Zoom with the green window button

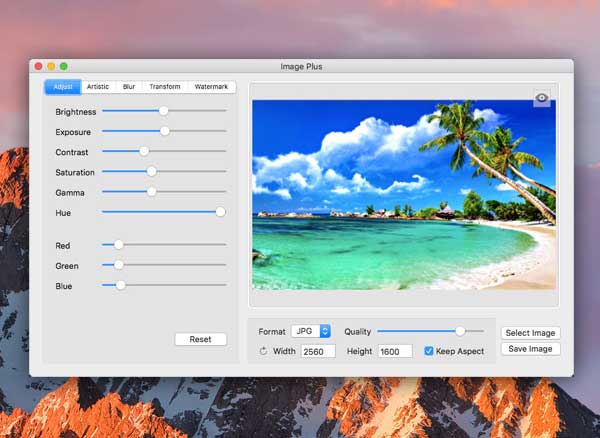64,66
